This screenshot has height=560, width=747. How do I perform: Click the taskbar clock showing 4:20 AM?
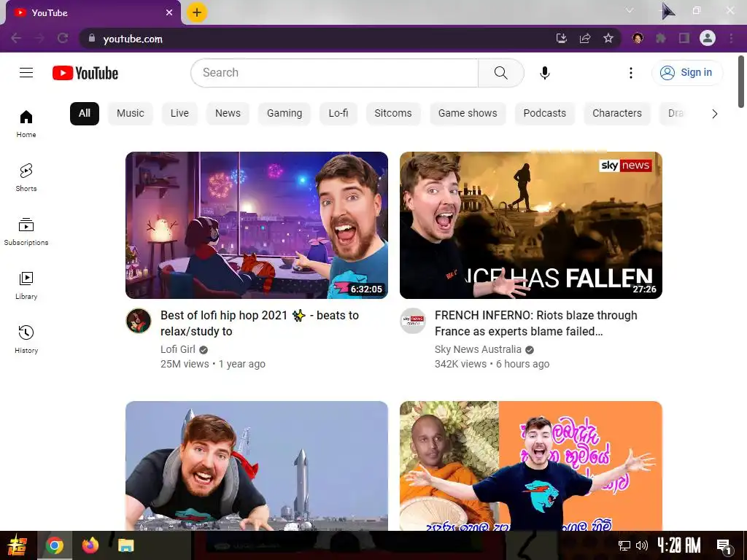(x=679, y=545)
